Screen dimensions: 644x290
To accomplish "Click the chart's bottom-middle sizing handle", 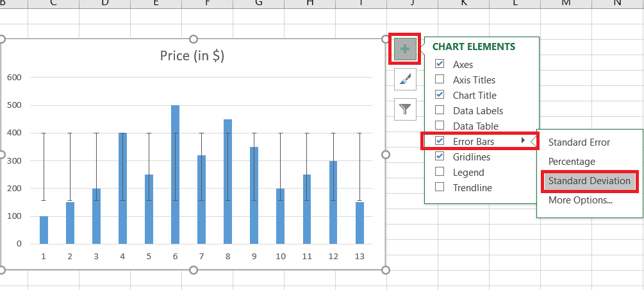I will [193, 270].
